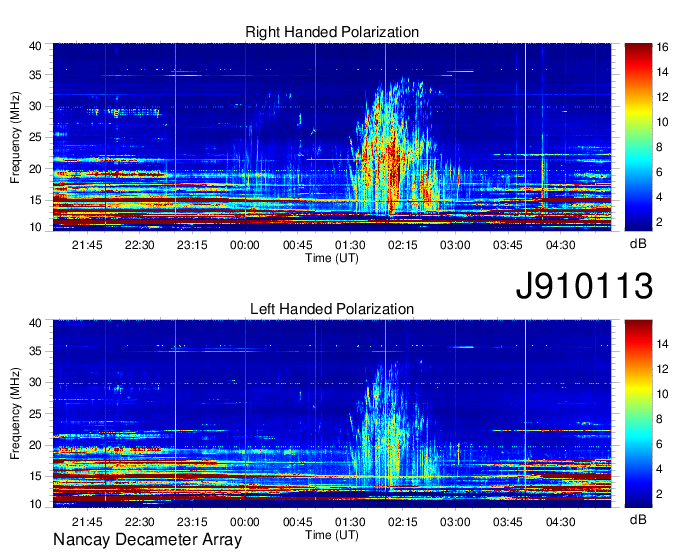Click the 04:30 time tick of Right Handed plot
Image resolution: width=680 pixels, height=552 pixels.
(560, 245)
